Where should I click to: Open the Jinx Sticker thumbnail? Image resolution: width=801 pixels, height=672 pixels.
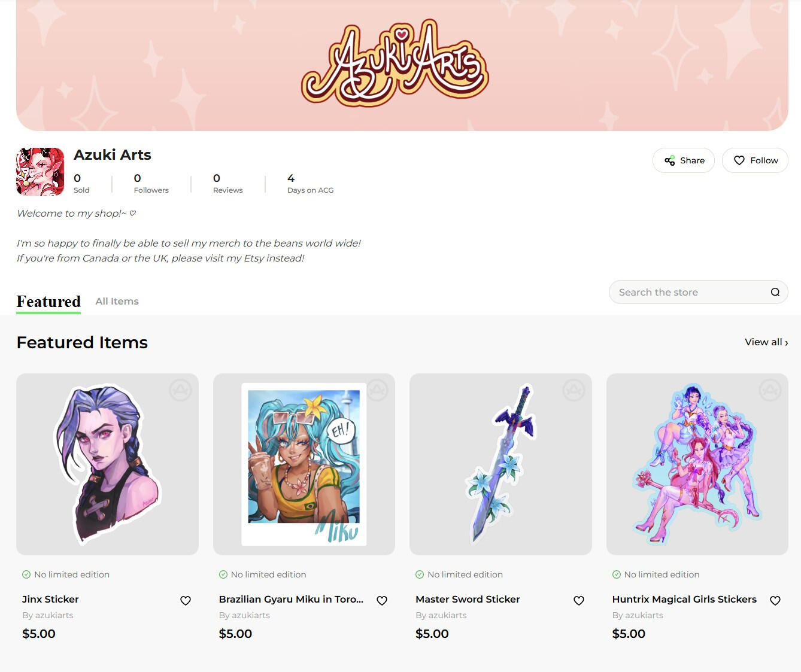pyautogui.click(x=107, y=464)
